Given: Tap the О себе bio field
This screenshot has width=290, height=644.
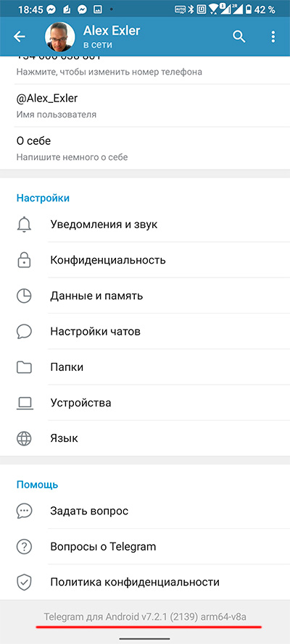Looking at the screenshot, I should [145, 148].
